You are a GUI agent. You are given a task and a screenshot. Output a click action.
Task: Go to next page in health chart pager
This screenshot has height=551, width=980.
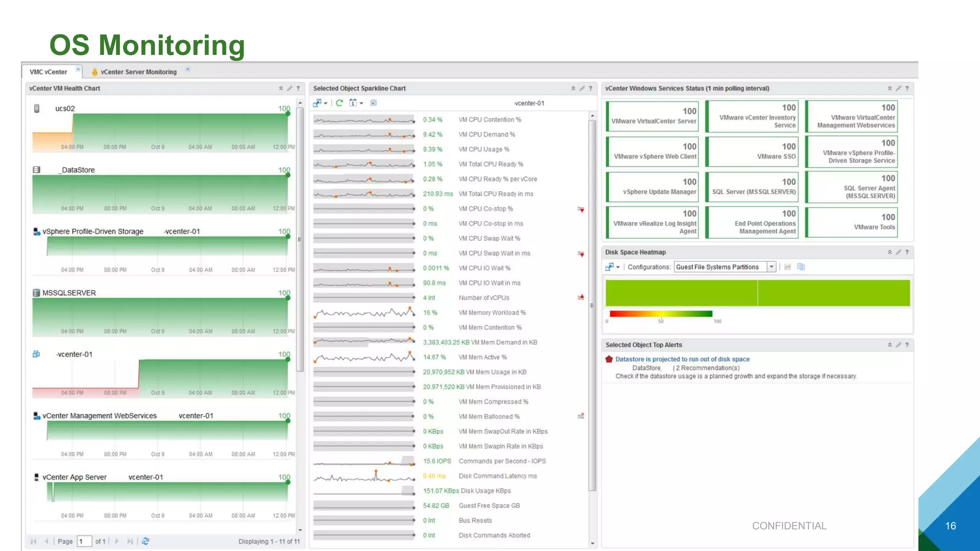[x=117, y=541]
